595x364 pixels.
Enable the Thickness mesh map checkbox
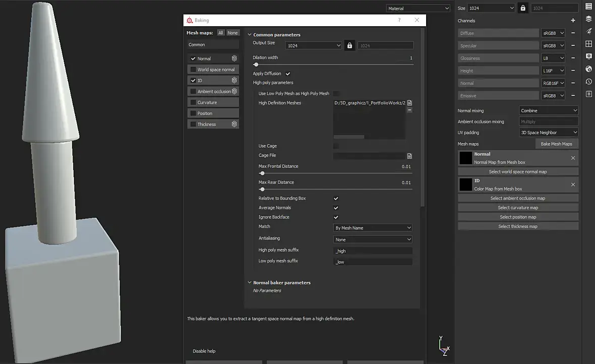click(x=193, y=124)
